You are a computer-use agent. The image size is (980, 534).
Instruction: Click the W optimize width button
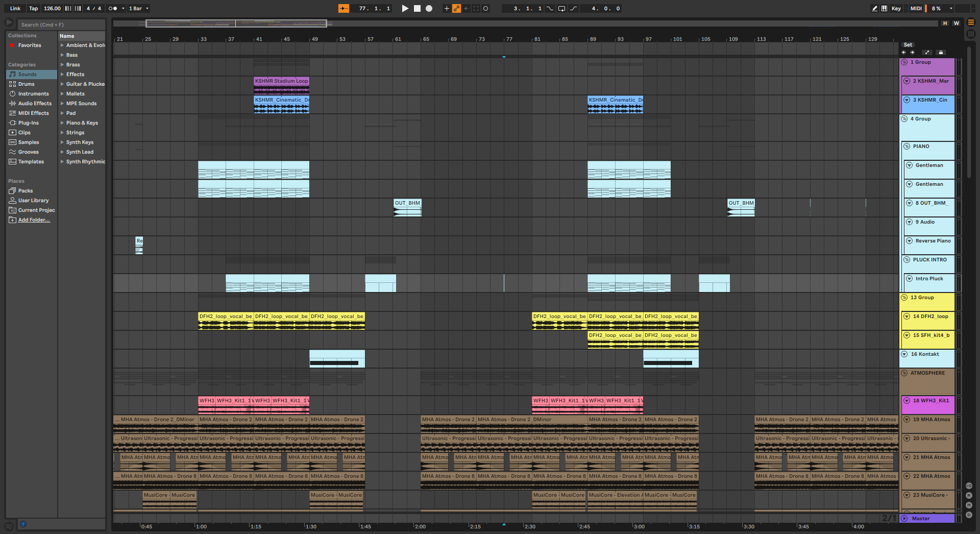pos(956,23)
